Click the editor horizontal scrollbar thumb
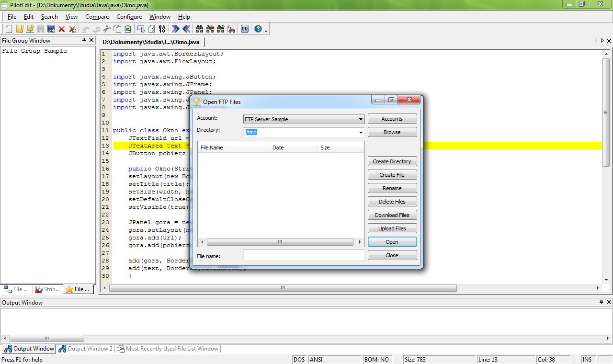The width and height of the screenshot is (613, 364). pyautogui.click(x=283, y=288)
